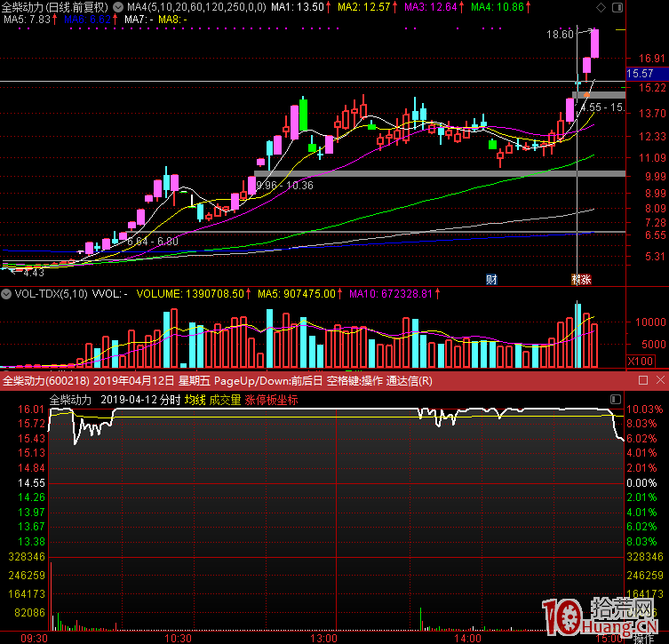Click the MA7 label
669x644 pixels.
(139, 20)
